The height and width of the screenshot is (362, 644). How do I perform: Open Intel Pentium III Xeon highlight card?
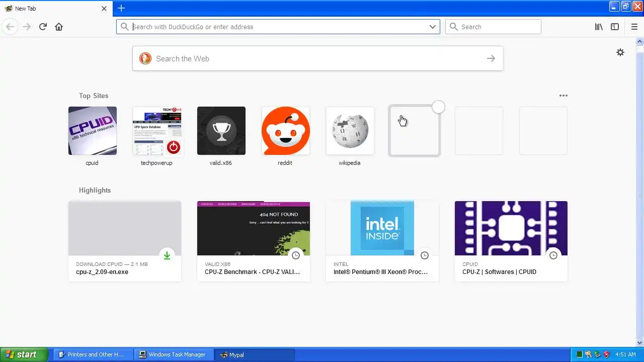382,241
